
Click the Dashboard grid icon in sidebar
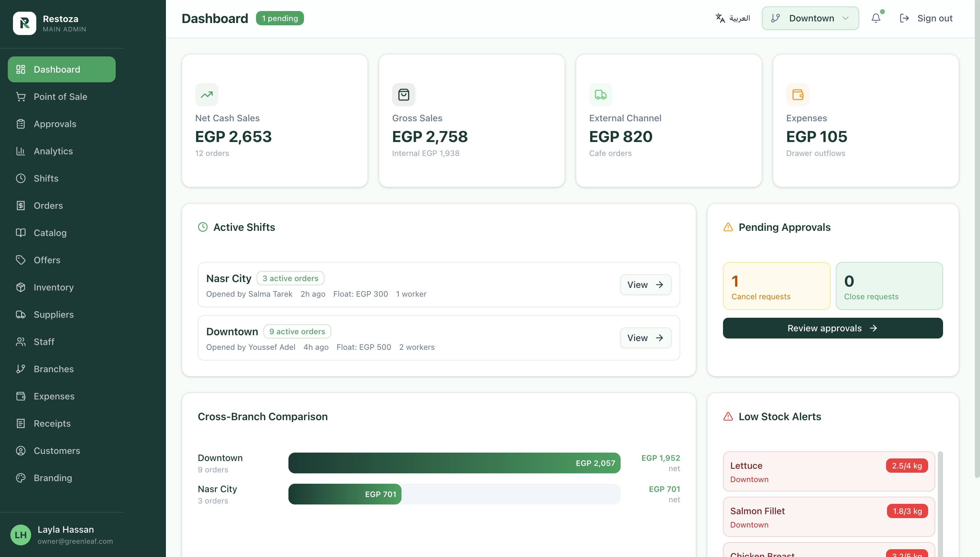(21, 69)
